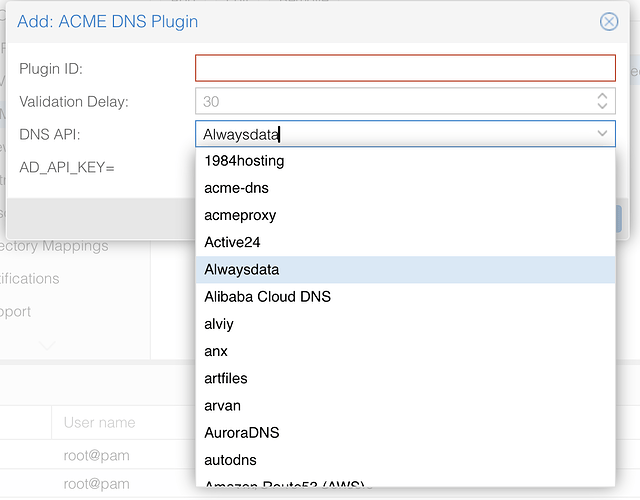
Task: Open Directory Mappings in background sidebar
Action: point(54,246)
